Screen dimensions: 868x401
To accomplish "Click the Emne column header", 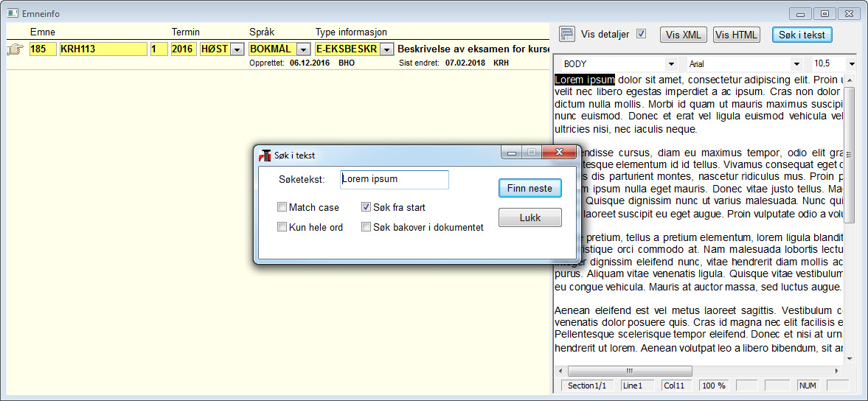I will pyautogui.click(x=43, y=32).
